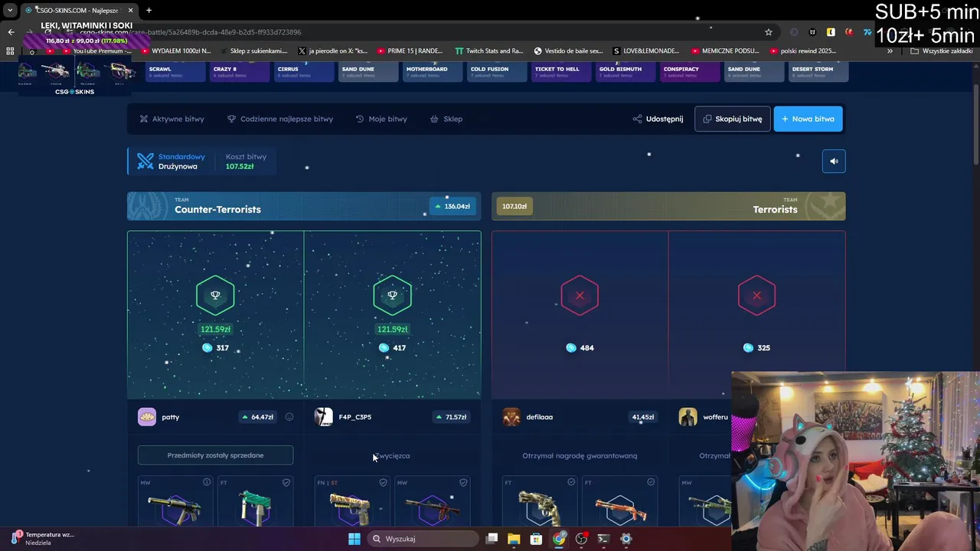This screenshot has width=980, height=551.
Task: Open OBS Studio from taskbar
Action: (x=581, y=539)
